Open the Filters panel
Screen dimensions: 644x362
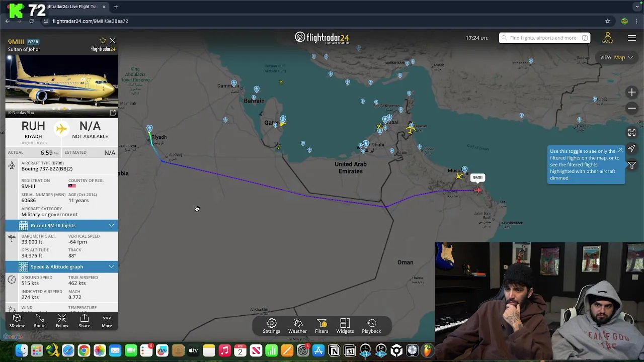pos(321,326)
